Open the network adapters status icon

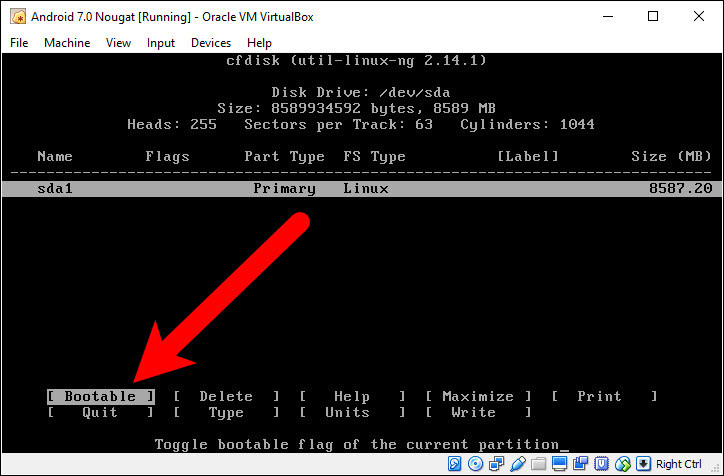[x=497, y=464]
